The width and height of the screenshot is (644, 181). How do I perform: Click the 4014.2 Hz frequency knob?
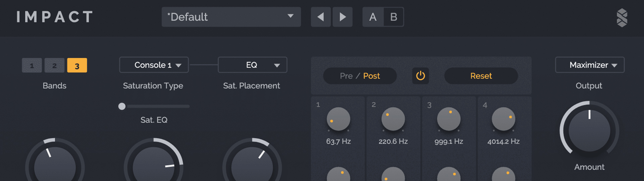[x=503, y=119]
